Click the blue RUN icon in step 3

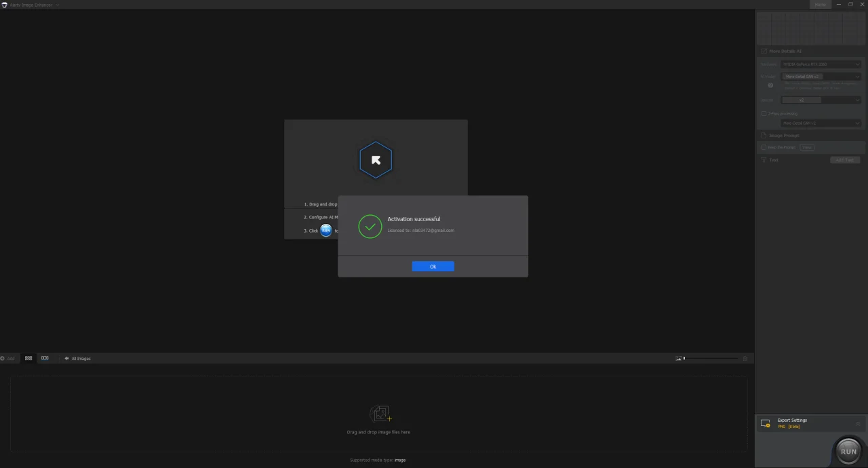point(326,230)
